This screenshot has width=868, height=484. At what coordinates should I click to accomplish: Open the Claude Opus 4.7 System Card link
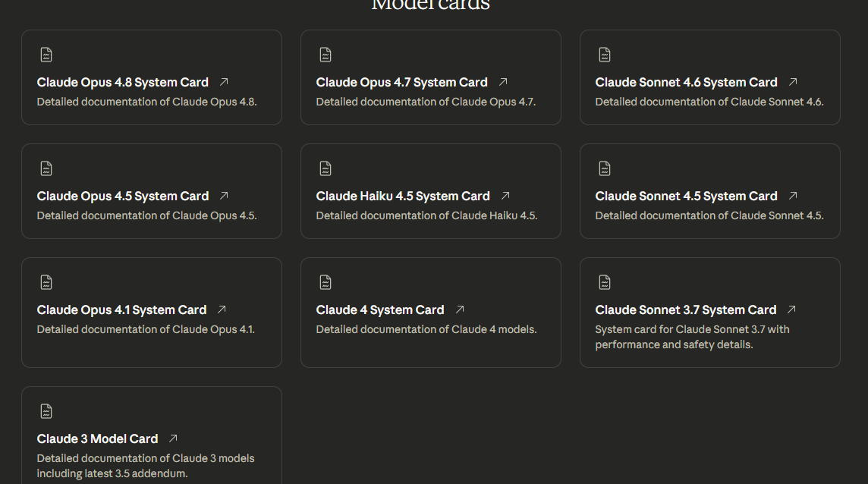click(x=402, y=83)
